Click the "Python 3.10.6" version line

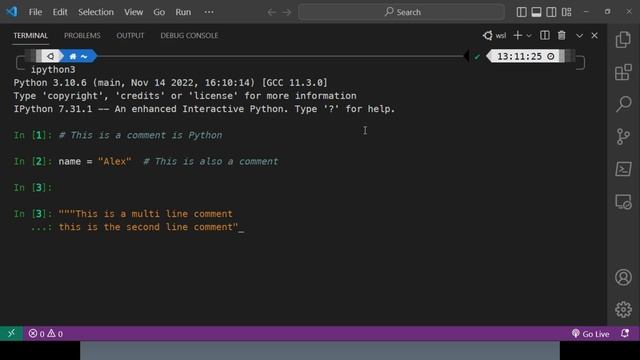click(170, 83)
